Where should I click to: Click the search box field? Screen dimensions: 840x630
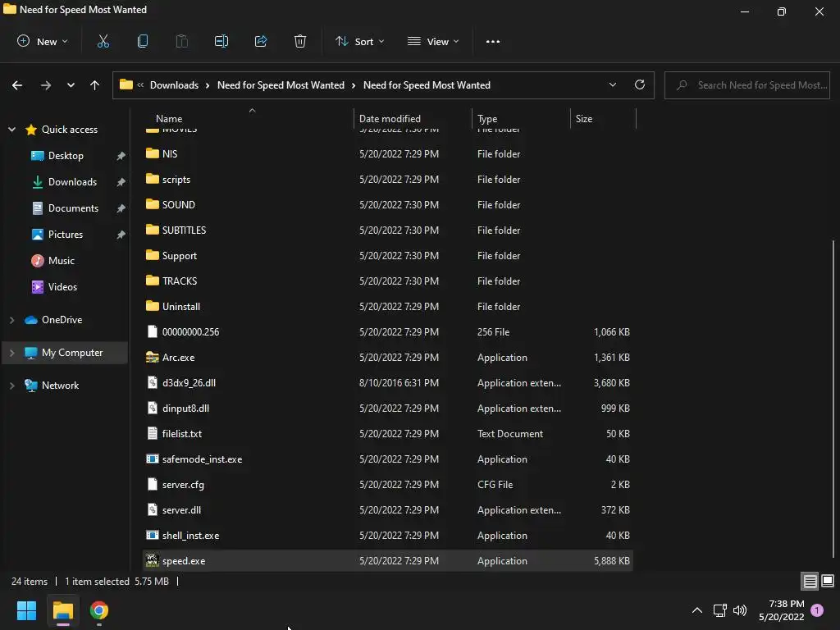pyautogui.click(x=746, y=85)
